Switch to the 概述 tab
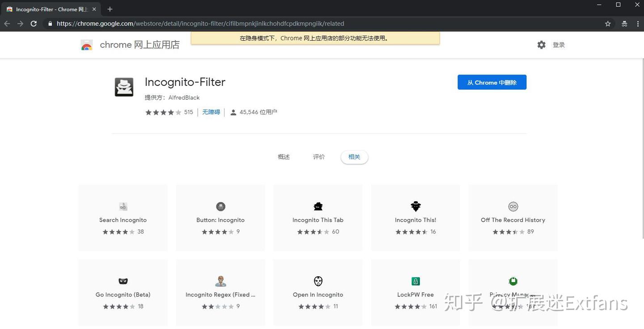This screenshot has height=329, width=644. [x=284, y=156]
